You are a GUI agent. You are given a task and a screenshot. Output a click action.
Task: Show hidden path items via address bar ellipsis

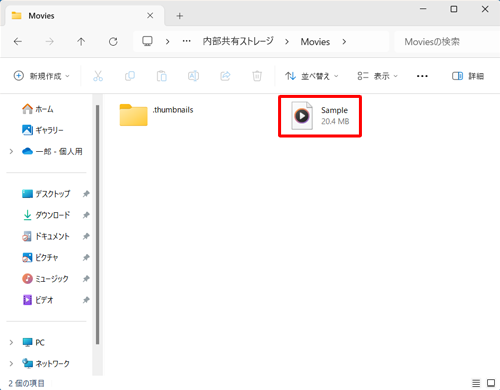187,41
